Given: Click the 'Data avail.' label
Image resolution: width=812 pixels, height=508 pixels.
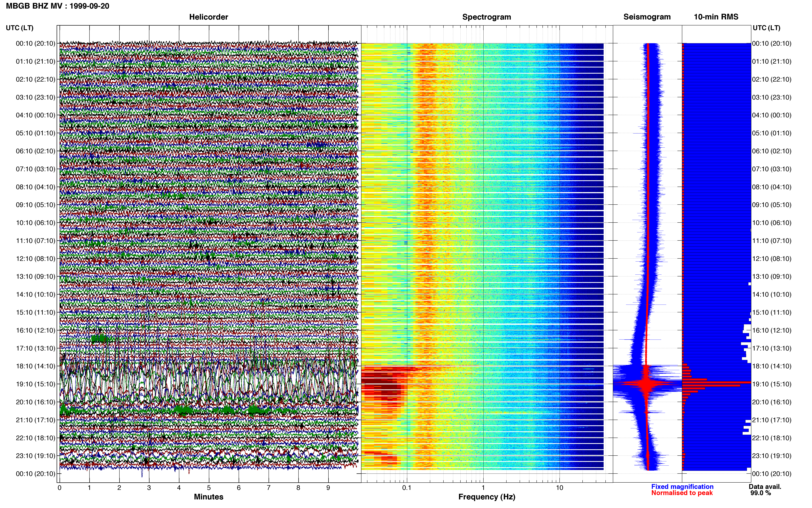Looking at the screenshot, I should [765, 486].
